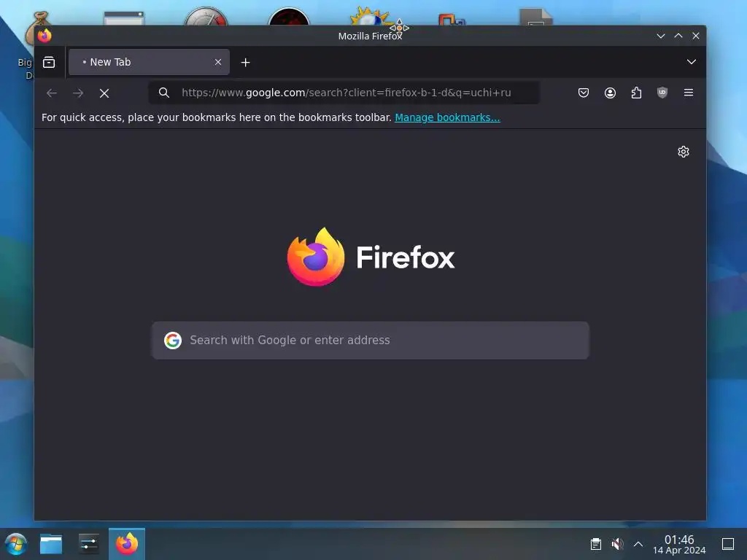Expand hidden system tray icons arrow

(638, 544)
